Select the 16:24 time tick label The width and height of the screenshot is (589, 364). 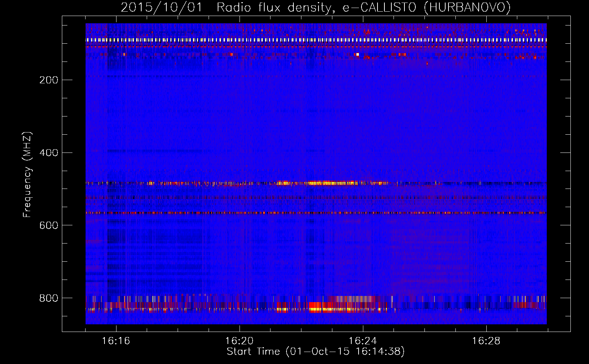pyautogui.click(x=363, y=341)
